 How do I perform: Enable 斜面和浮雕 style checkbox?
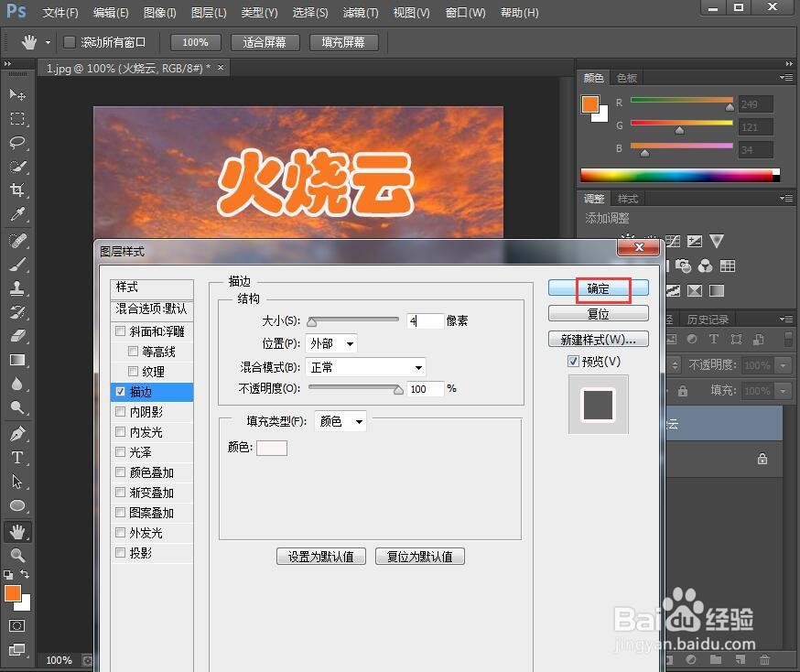121,331
